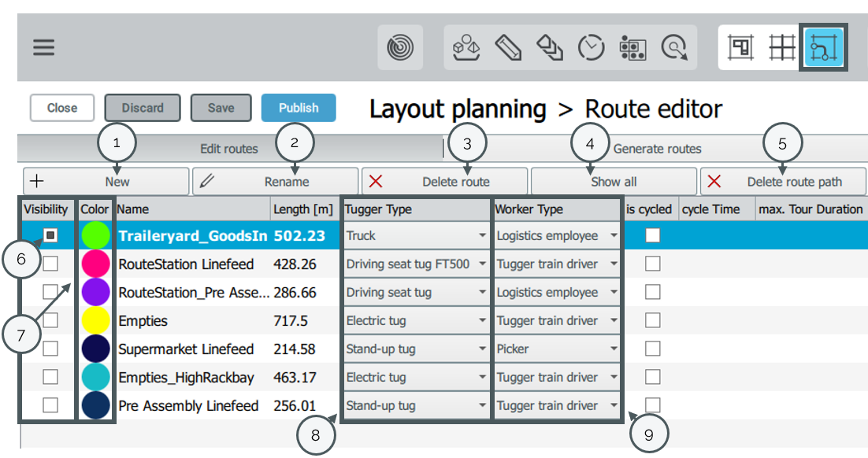Open the hamburger menu
Image resolution: width=868 pixels, height=458 pixels.
[x=44, y=47]
